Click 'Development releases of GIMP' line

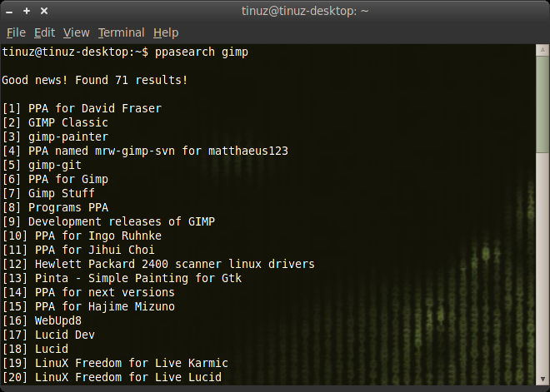coord(122,221)
